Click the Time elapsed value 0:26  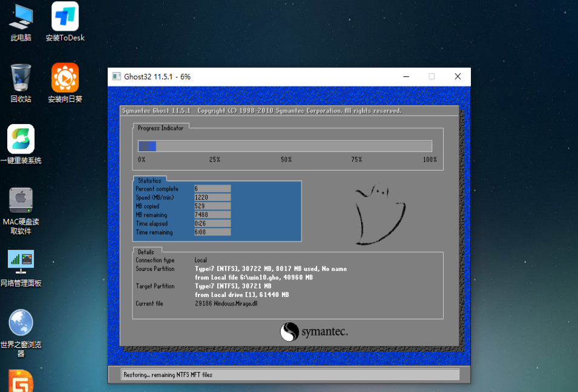click(212, 223)
